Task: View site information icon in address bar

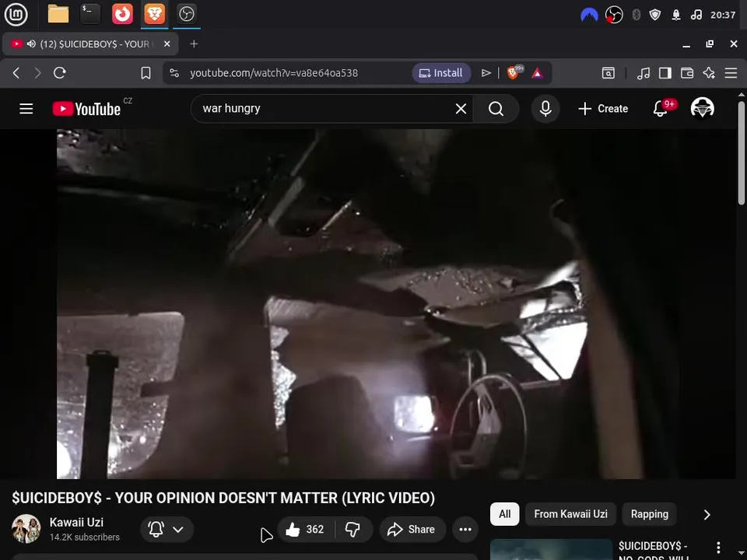Action: 174,73
